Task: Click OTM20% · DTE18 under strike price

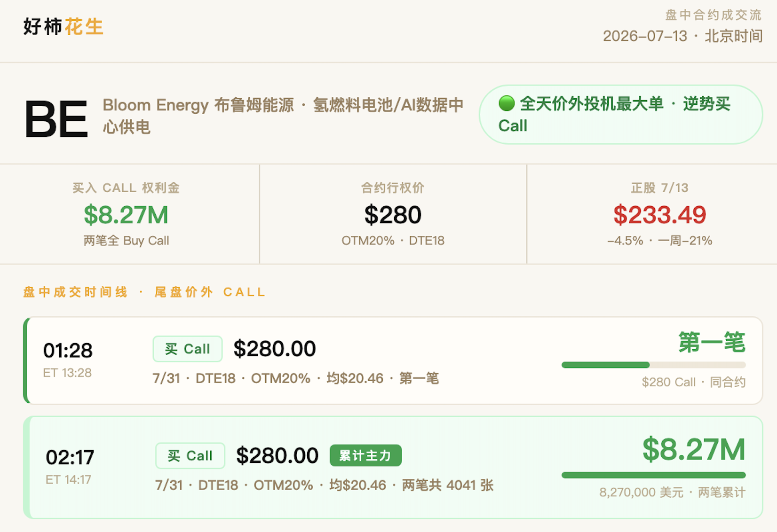Action: 393,241
